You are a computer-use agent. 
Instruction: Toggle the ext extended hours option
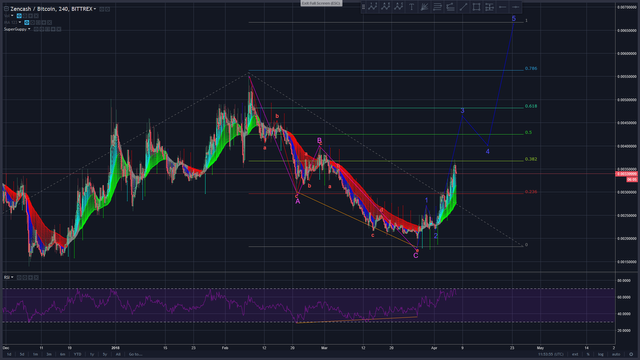click(575, 354)
